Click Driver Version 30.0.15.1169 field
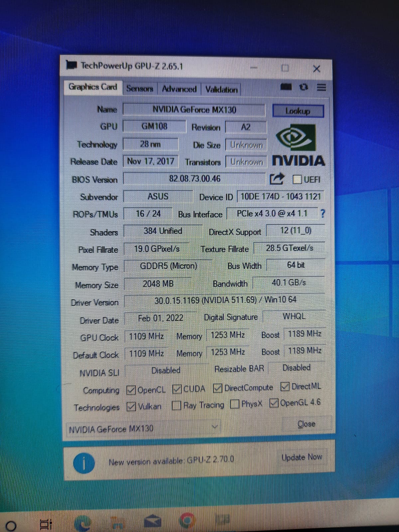This screenshot has width=399, height=532. [225, 300]
